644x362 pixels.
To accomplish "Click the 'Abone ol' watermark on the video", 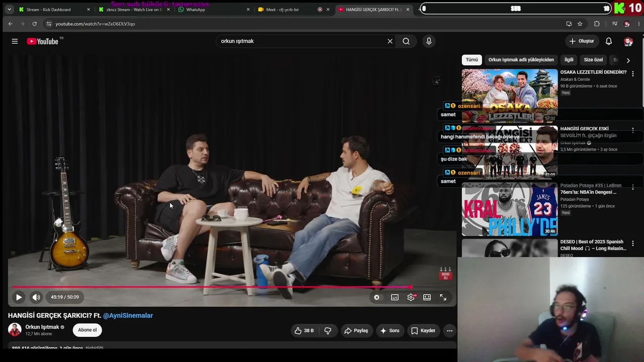I will click(446, 274).
